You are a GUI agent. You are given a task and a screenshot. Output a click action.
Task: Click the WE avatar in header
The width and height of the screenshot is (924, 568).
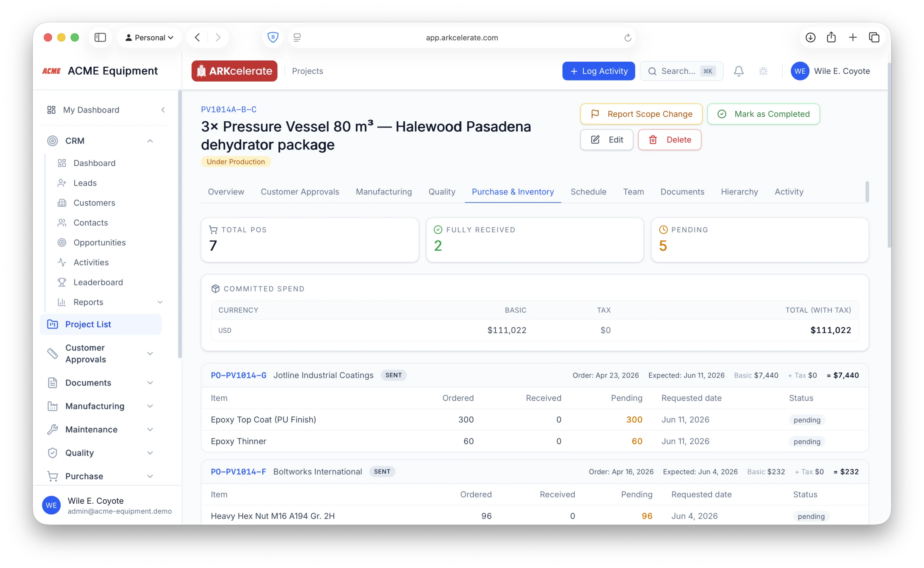pos(800,71)
